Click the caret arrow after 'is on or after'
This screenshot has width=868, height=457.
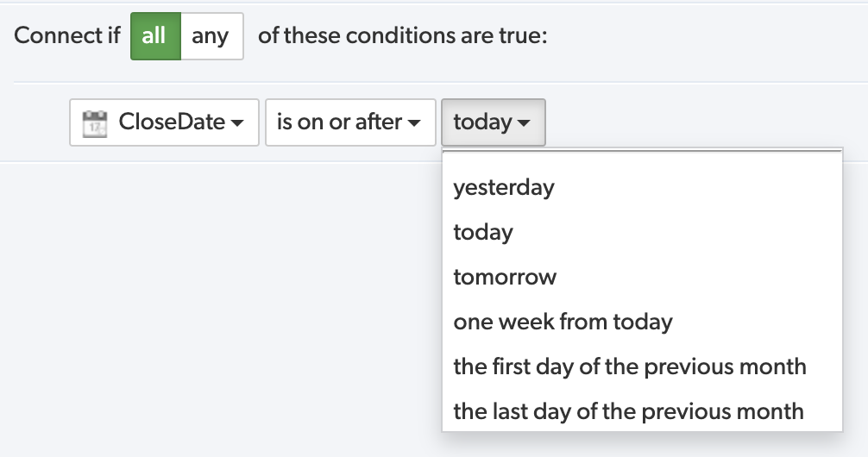(x=413, y=122)
